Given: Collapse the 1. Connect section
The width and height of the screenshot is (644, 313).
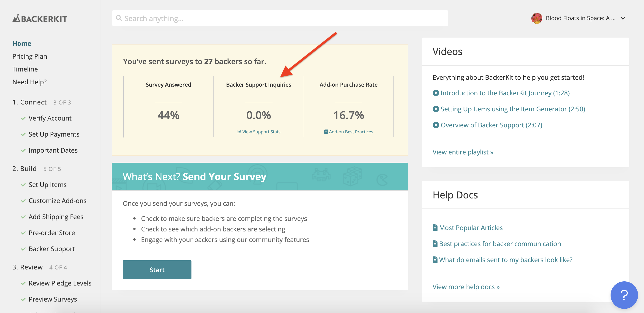Looking at the screenshot, I should point(30,102).
